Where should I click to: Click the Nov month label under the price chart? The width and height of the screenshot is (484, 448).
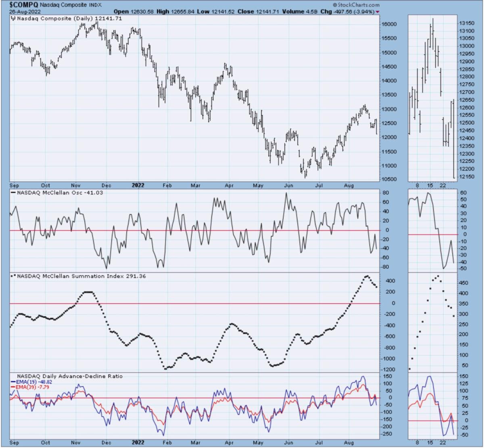76,186
